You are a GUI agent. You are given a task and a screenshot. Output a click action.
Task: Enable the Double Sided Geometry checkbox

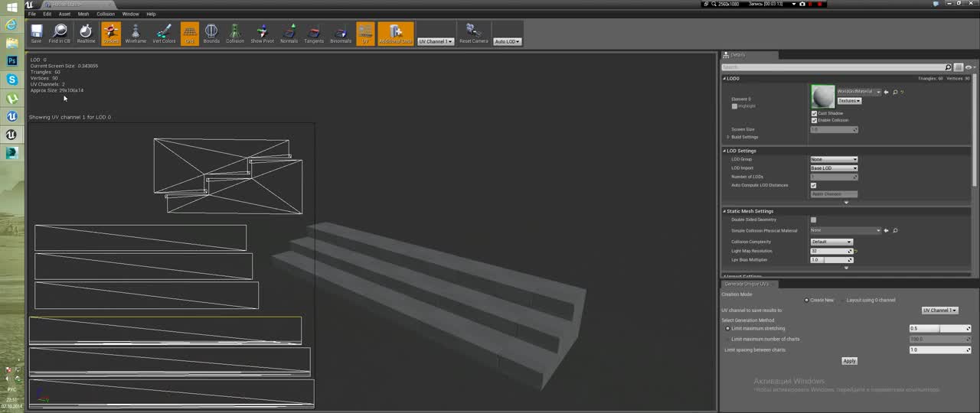pos(813,220)
